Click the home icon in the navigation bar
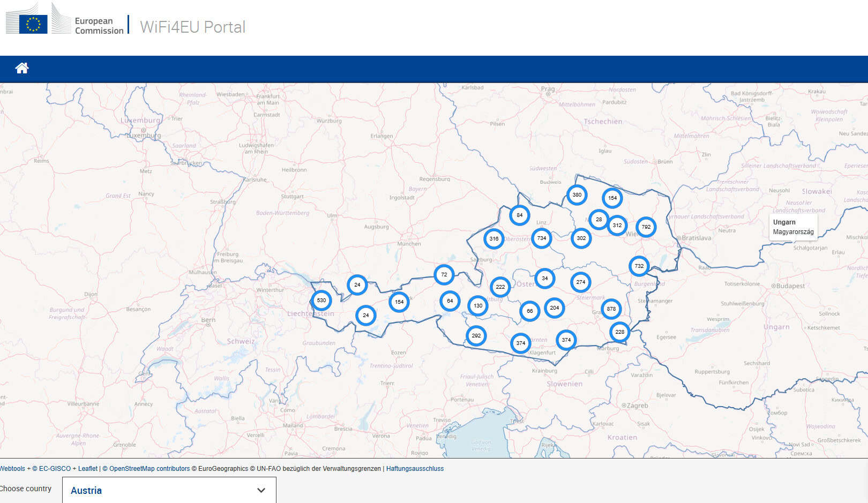868x503 pixels. (21, 67)
